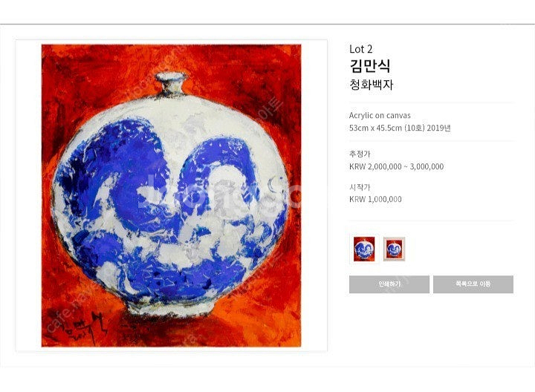Click the KRW 2,000,000 ~ 3,000,000 estimate
This screenshot has height=392, width=535.
pyautogui.click(x=397, y=167)
